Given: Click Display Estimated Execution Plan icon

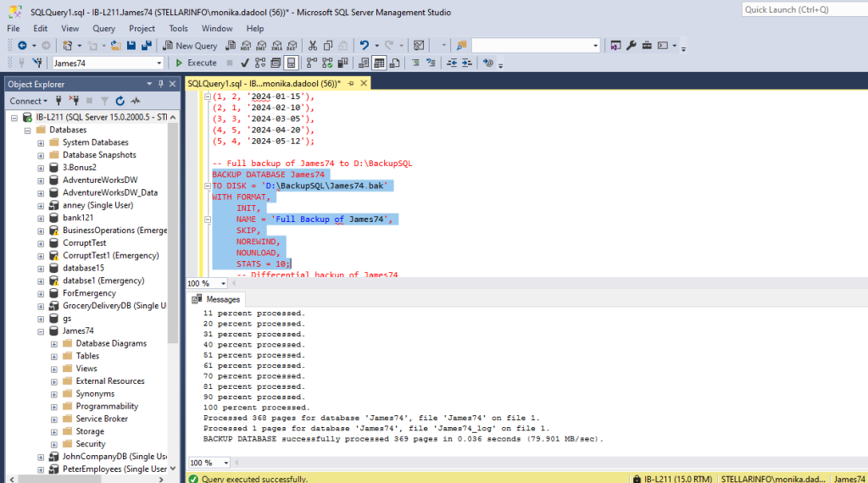Looking at the screenshot, I should click(x=260, y=63).
